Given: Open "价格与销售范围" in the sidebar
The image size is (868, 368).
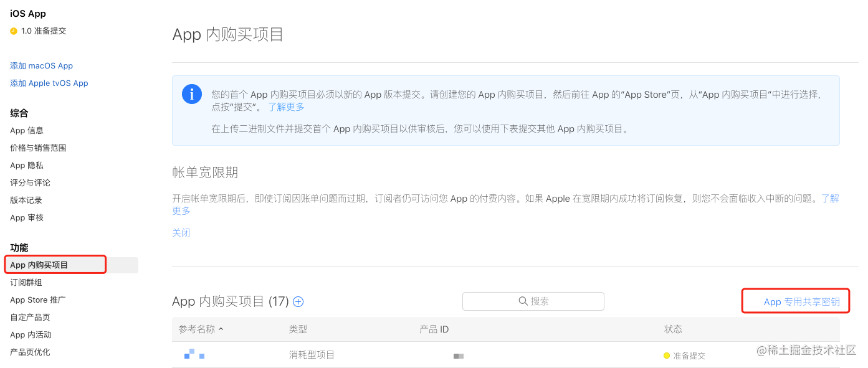Looking at the screenshot, I should [x=38, y=148].
